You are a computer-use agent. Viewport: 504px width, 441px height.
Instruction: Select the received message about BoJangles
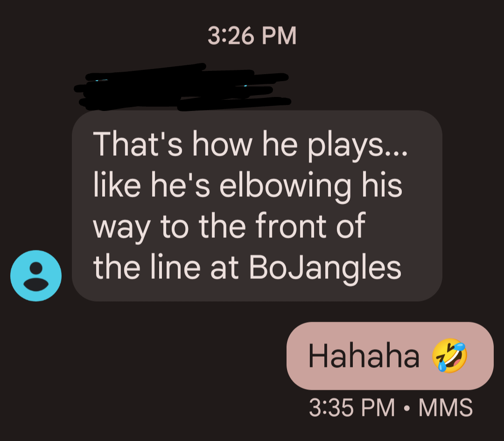257,206
